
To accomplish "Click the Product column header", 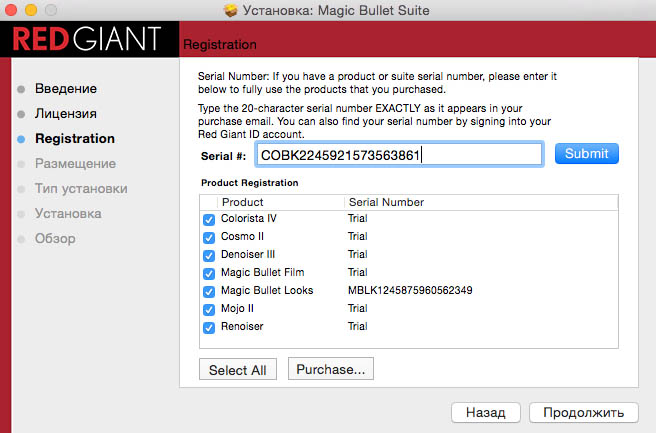I will pos(243,202).
